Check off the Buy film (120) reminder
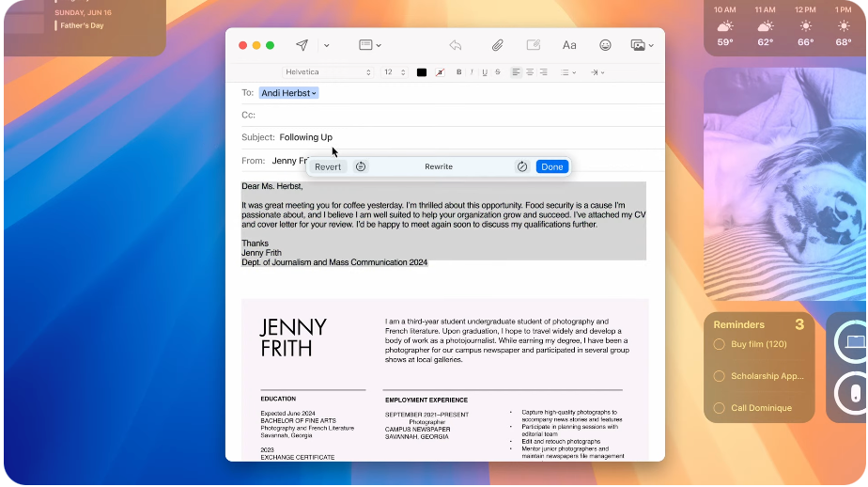The height and width of the screenshot is (487, 868). 720,344
